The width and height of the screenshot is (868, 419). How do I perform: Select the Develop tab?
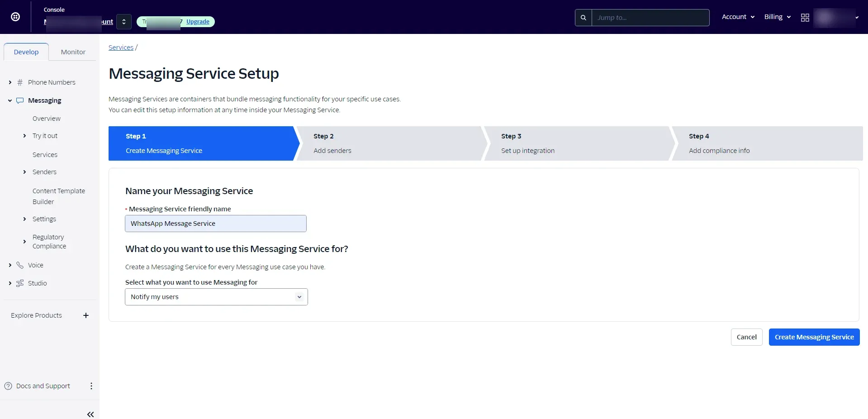click(x=26, y=52)
